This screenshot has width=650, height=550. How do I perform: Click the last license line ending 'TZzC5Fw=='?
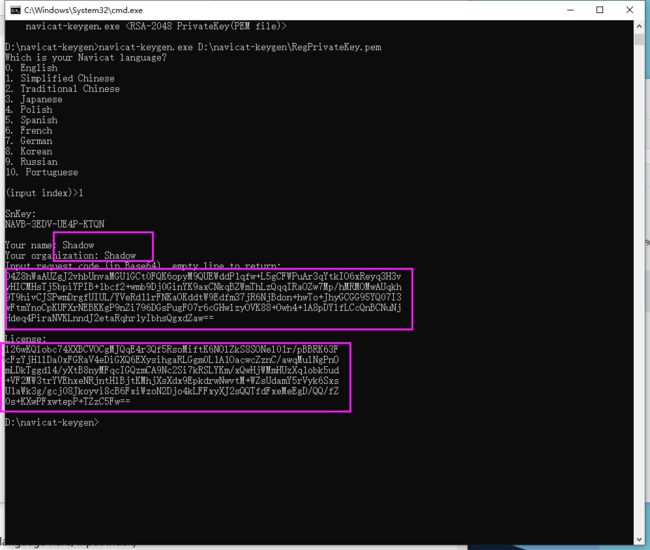(68, 401)
